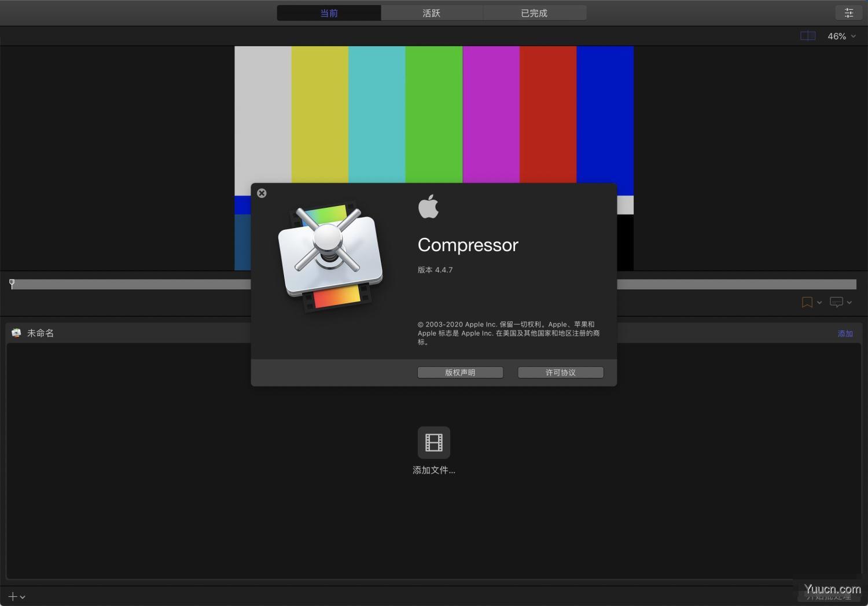Expand the marker dropdown chevron
This screenshot has width=868, height=606.
(819, 302)
